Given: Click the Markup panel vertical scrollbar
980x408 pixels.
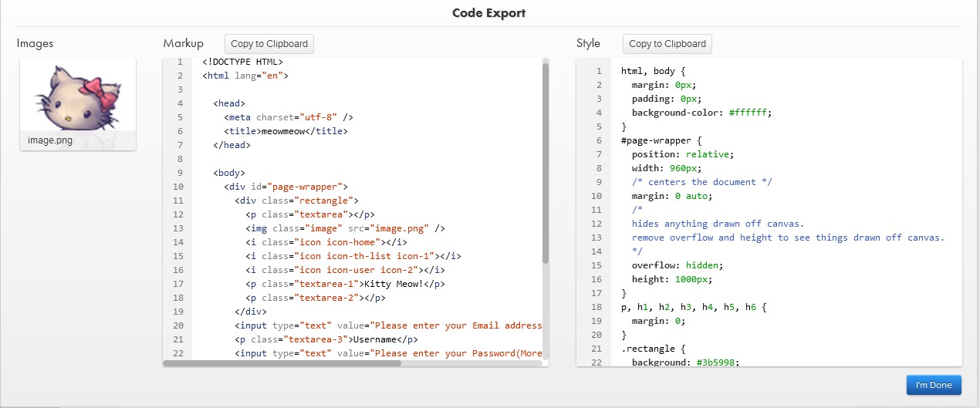Looking at the screenshot, I should point(546,164).
